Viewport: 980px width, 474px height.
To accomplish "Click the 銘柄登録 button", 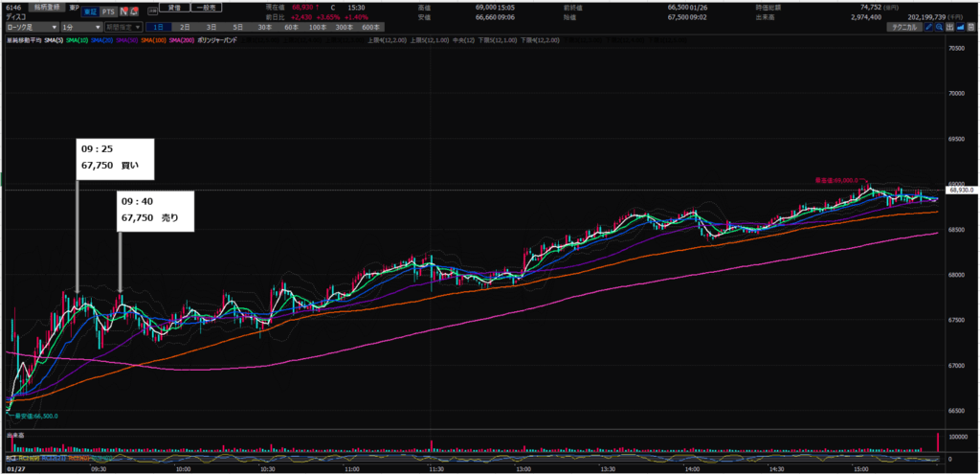I will tap(47, 7).
